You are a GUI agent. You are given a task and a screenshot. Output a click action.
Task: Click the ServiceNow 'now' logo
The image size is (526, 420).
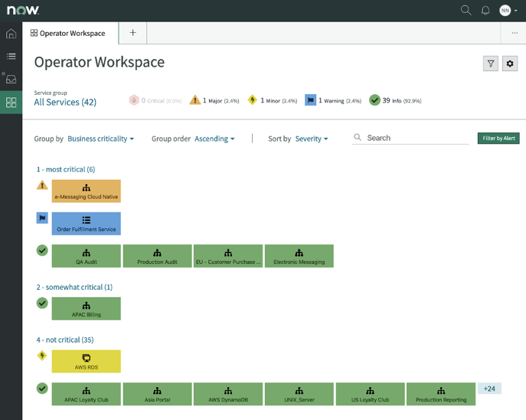[x=23, y=10]
